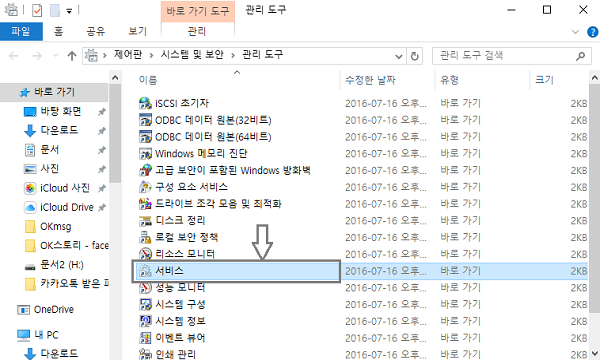Open the 파일 menu tab
Screen dimensions: 600x360
[x=21, y=31]
